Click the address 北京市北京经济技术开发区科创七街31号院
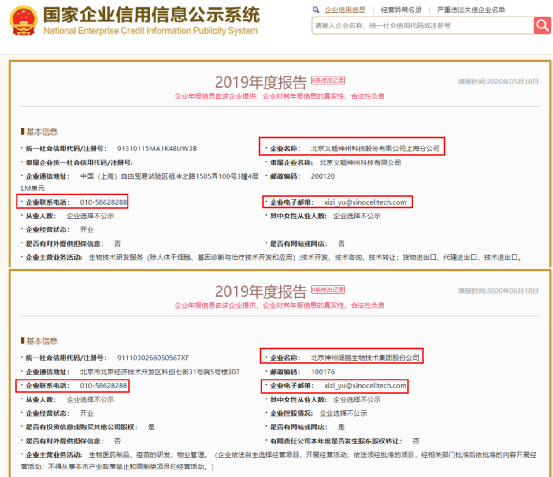Image resolution: width=553 pixels, height=477 pixels. [159, 372]
